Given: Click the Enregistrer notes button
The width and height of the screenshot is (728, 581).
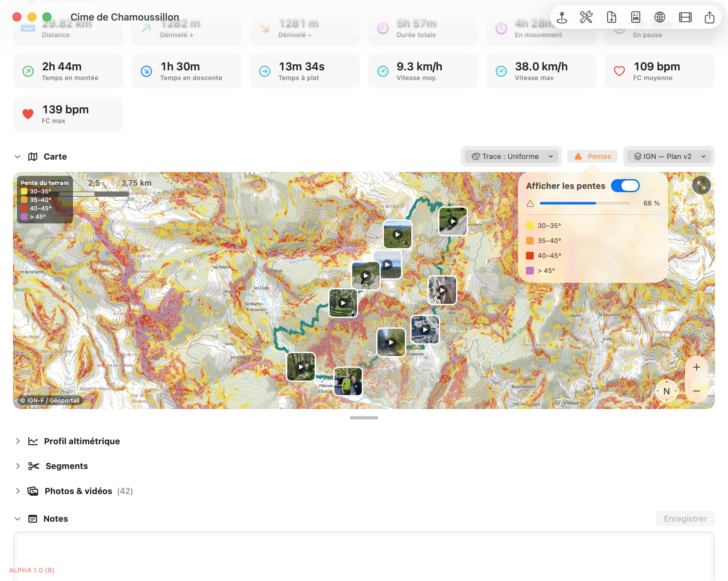Looking at the screenshot, I should (x=685, y=518).
